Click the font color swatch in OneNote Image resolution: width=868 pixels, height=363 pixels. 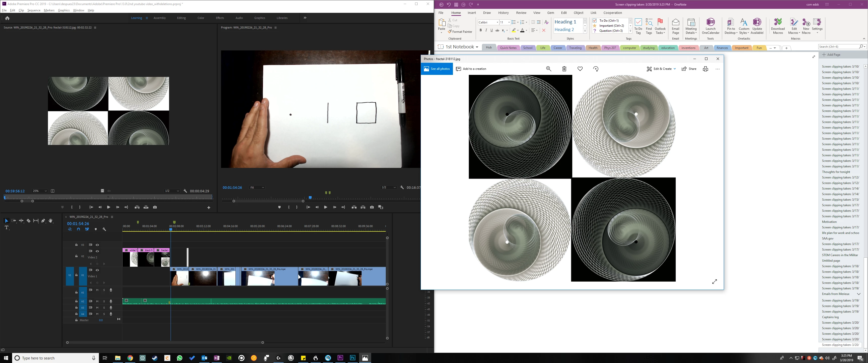(522, 30)
